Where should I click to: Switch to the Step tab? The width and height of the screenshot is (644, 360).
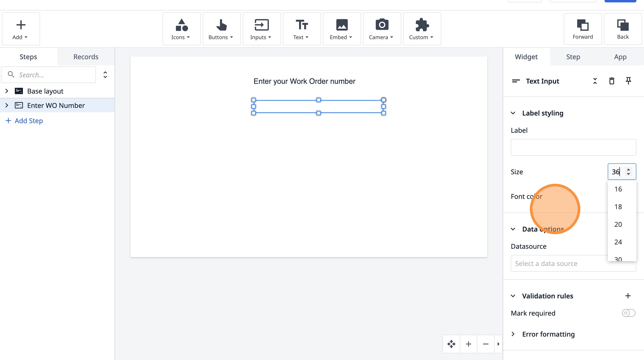pyautogui.click(x=573, y=57)
